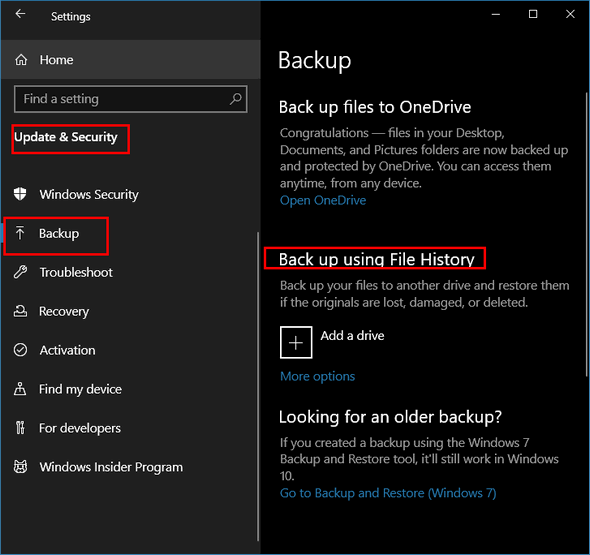
Task: Click the Recovery icon in the sidebar
Action: click(x=20, y=311)
